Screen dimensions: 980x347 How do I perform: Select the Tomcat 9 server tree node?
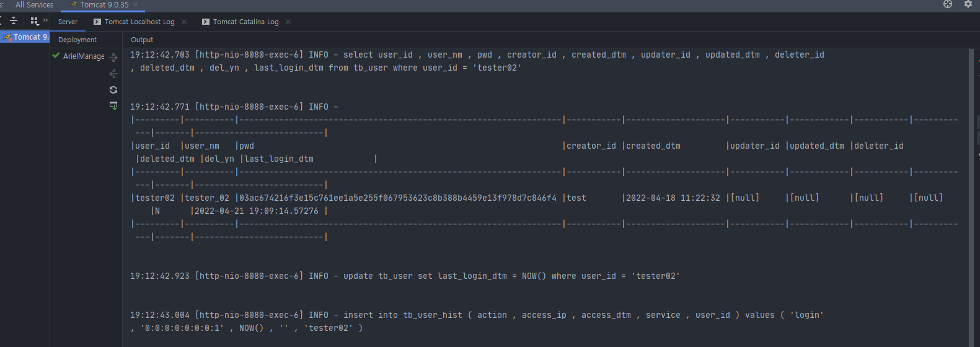[25, 37]
